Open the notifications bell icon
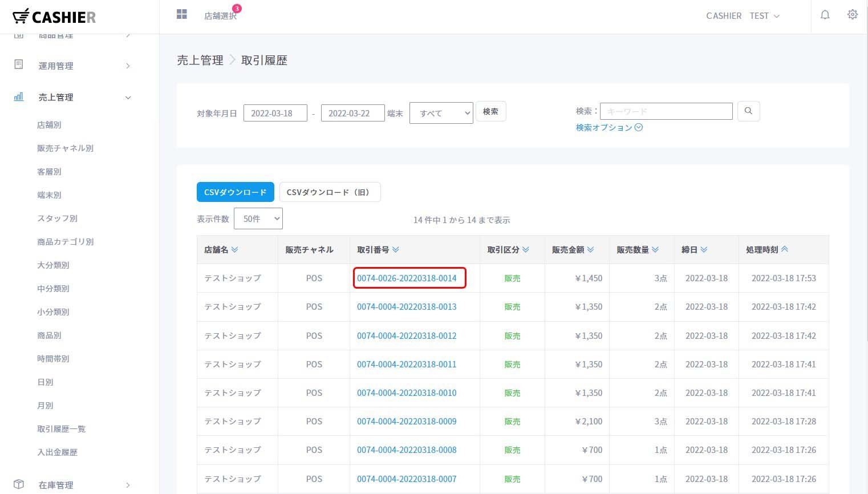Viewport: 868px width, 494px height. click(825, 15)
